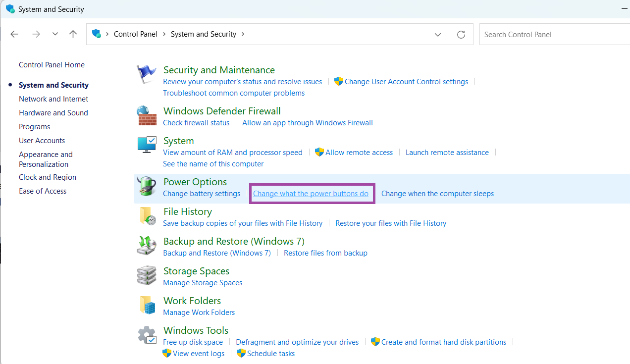Expand the chevron after System and Security breadcrumb
Screen dimensions: 630x364
pyautogui.click(x=243, y=34)
